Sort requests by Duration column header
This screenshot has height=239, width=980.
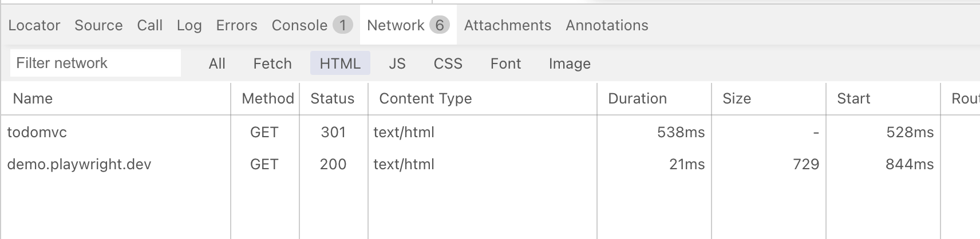(x=637, y=98)
